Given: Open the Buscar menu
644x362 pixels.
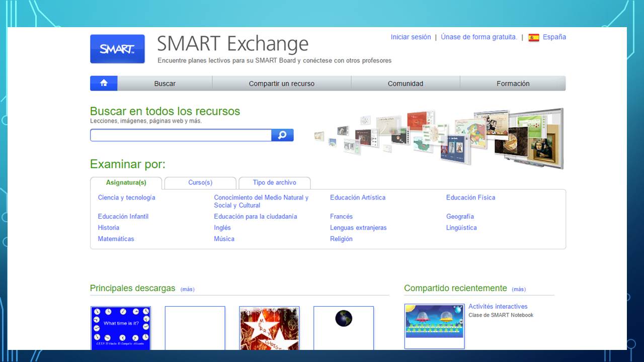Looking at the screenshot, I should (x=165, y=83).
